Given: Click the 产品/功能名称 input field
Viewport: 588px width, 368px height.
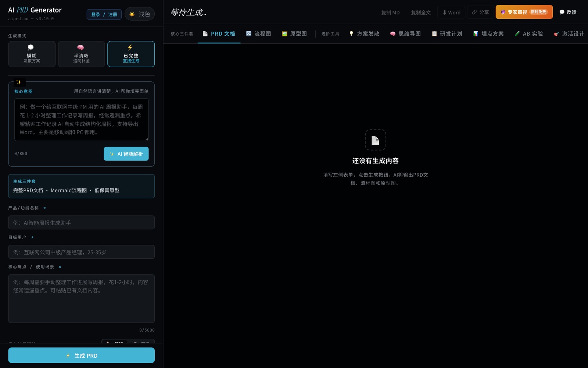Looking at the screenshot, I should click(81, 222).
